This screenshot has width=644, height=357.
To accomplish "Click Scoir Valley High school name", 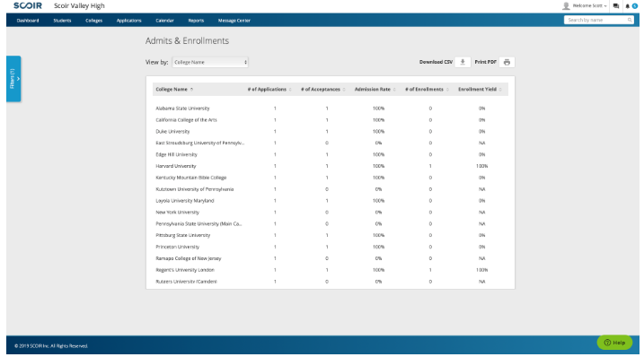I will (79, 5).
